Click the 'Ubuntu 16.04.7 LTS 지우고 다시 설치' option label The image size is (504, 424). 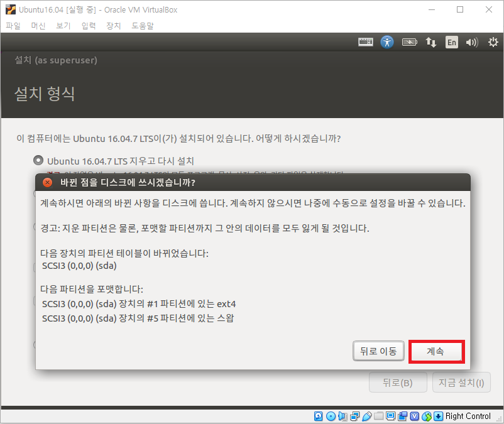[121, 161]
